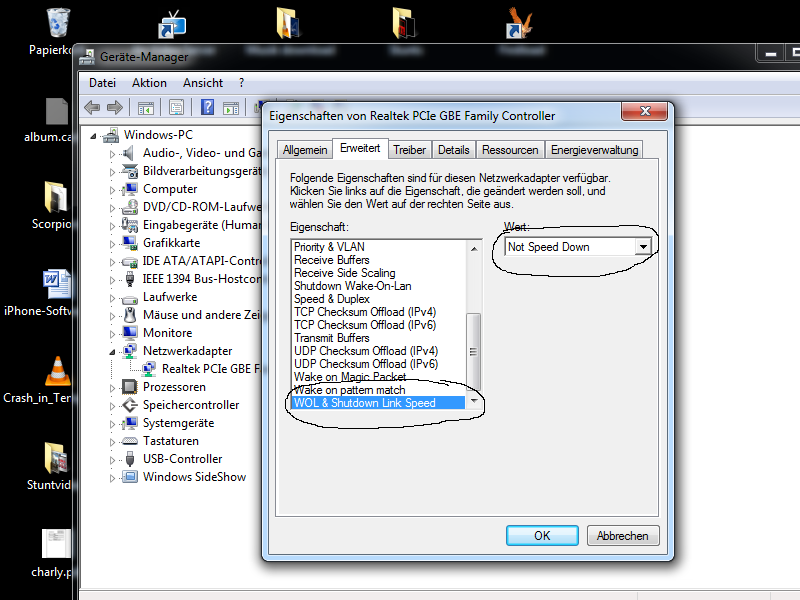Select Shutdown Wake-On-Lan property

coord(379,286)
